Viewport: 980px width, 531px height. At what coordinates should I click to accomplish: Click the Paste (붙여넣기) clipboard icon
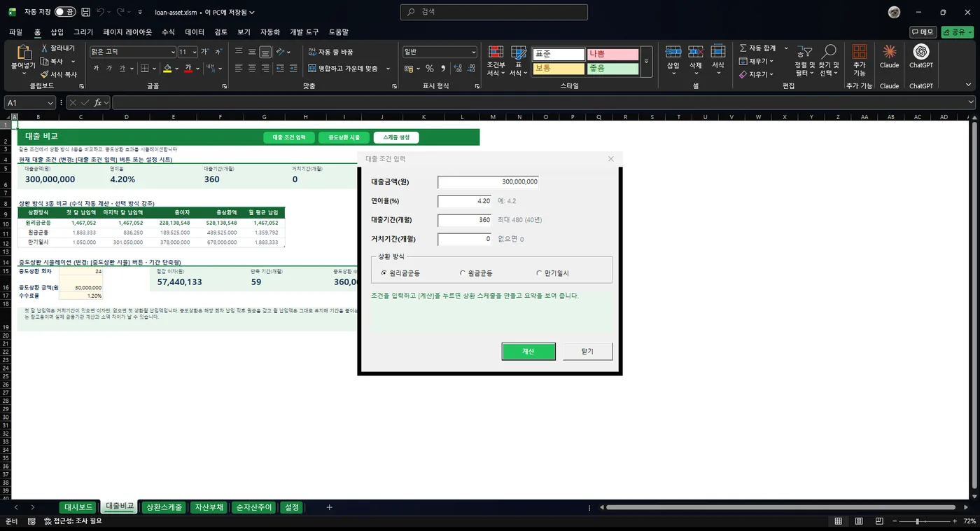tap(23, 53)
